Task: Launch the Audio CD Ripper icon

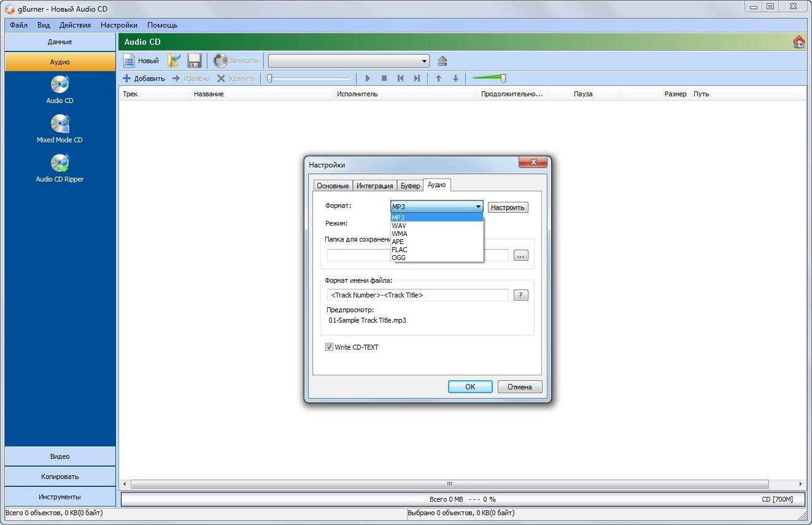Action: [60, 168]
